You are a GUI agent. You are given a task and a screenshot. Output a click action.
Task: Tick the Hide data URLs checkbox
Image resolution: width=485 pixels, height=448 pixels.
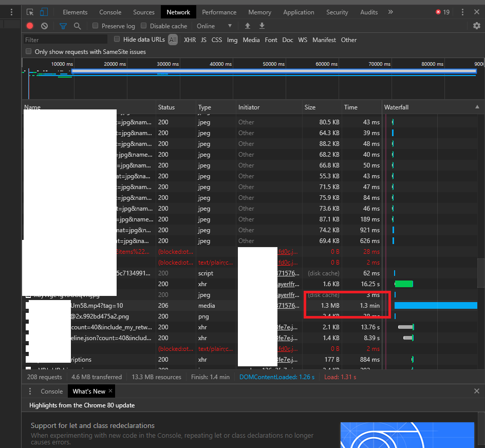click(117, 39)
